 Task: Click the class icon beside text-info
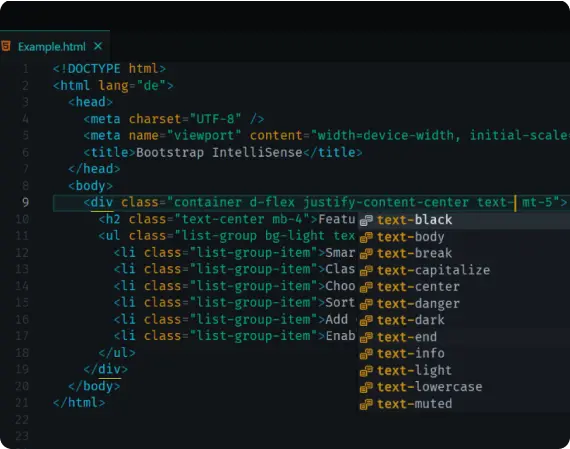coord(366,354)
